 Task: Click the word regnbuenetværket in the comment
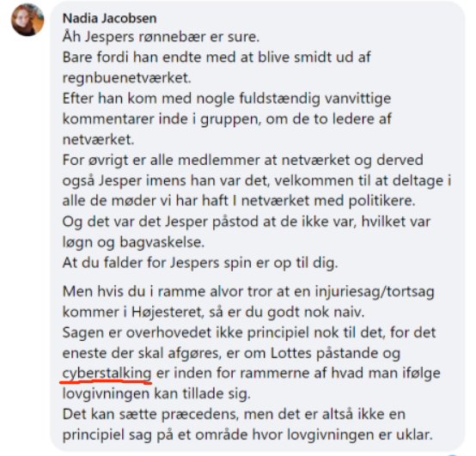[126, 78]
